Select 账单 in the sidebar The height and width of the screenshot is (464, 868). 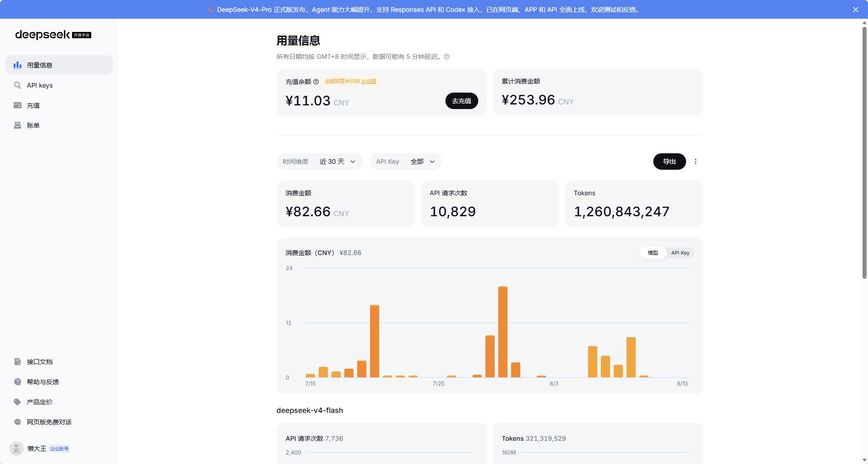59,125
